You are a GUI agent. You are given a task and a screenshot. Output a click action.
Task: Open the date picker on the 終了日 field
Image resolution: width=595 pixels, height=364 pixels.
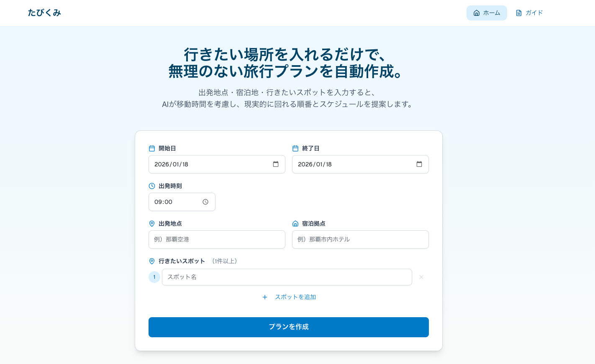(419, 164)
